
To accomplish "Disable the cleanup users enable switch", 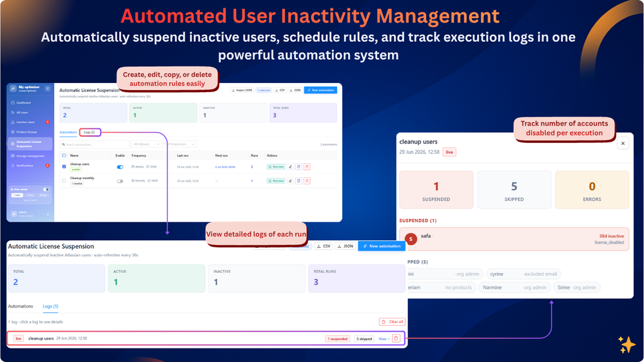I will click(x=120, y=167).
